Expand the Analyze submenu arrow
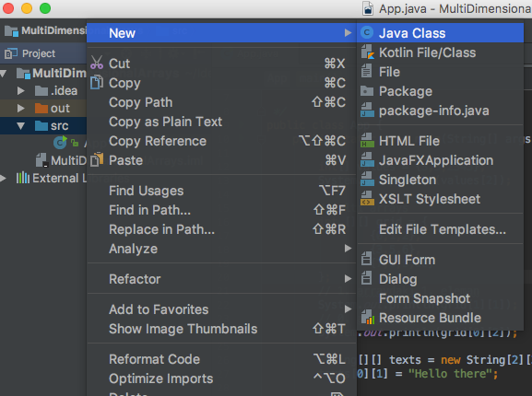Screen dimensions: 532x396 348,249
